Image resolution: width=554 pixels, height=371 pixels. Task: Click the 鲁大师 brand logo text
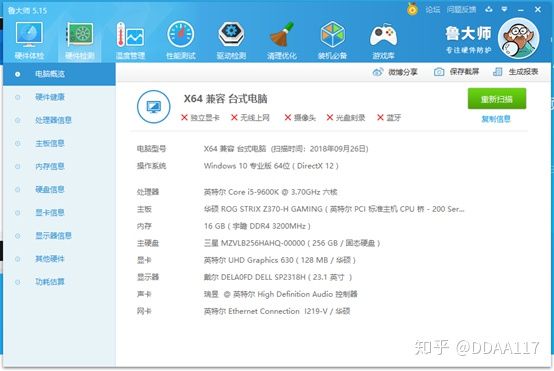(468, 34)
